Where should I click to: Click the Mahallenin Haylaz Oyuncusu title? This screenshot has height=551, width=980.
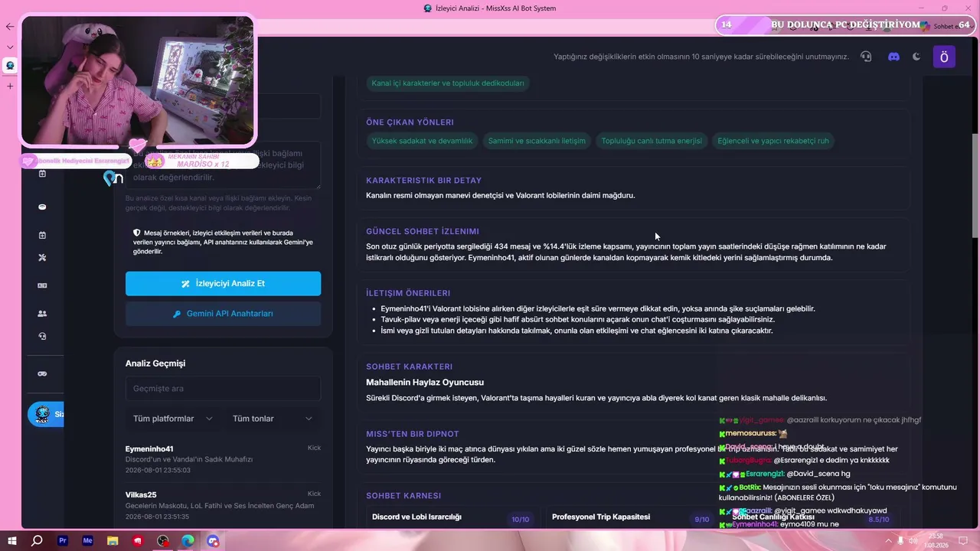(425, 383)
